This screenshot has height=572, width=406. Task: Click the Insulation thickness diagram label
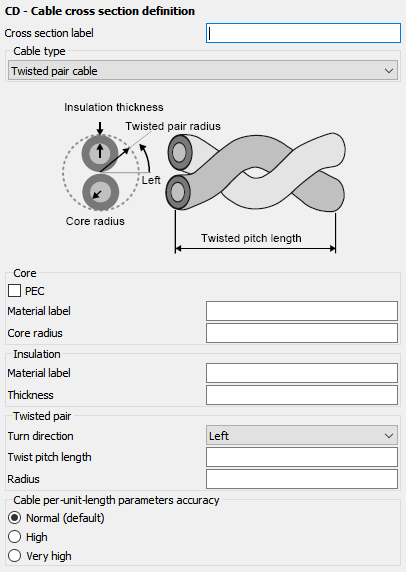[114, 107]
